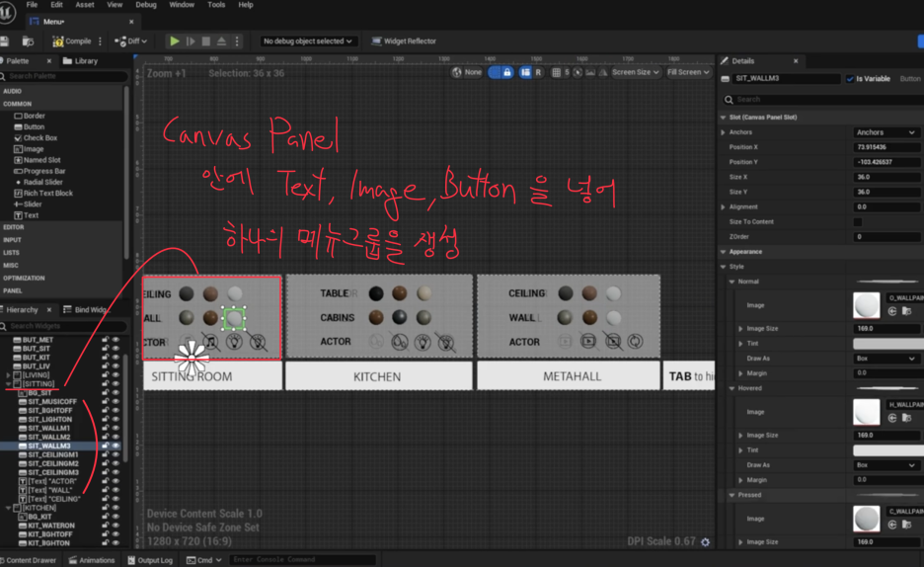Image resolution: width=924 pixels, height=567 pixels.
Task: Open compile options three-dot menu
Action: [100, 41]
